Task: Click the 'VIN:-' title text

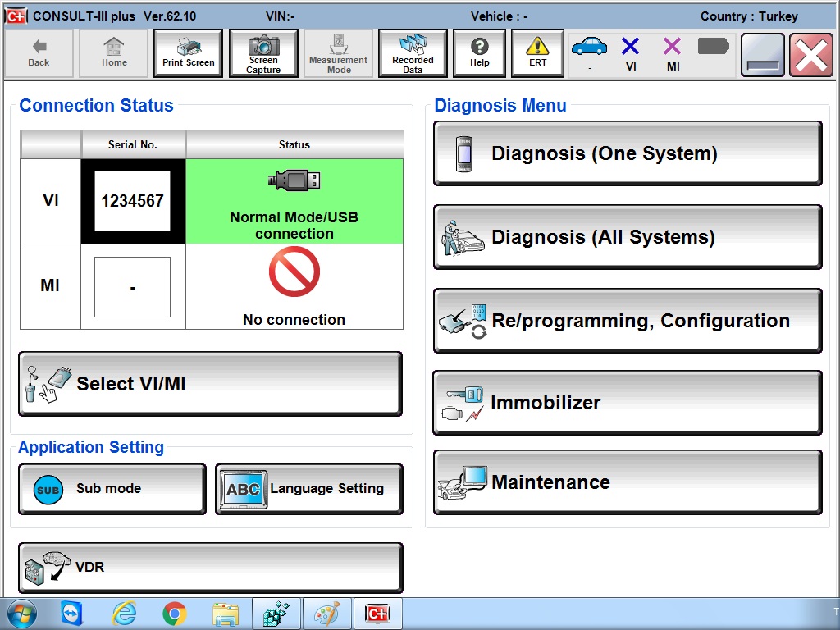Action: click(281, 16)
